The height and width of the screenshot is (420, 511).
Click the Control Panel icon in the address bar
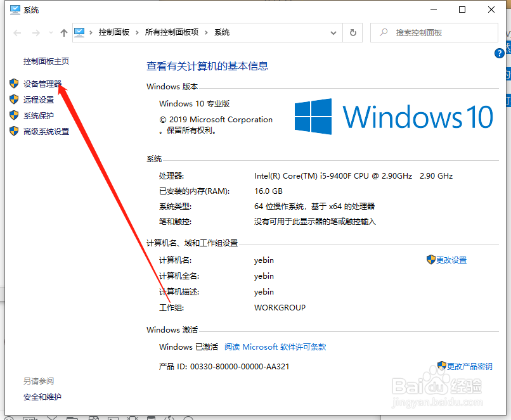tap(78, 32)
